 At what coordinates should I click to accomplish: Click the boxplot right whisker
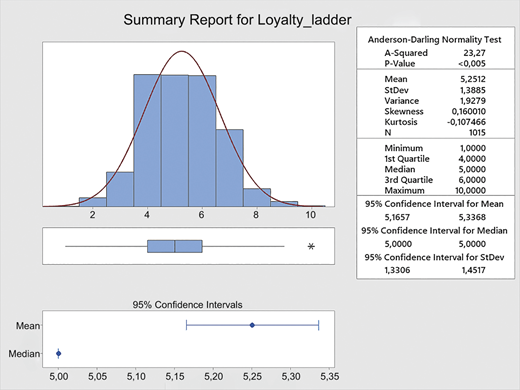click(243, 246)
